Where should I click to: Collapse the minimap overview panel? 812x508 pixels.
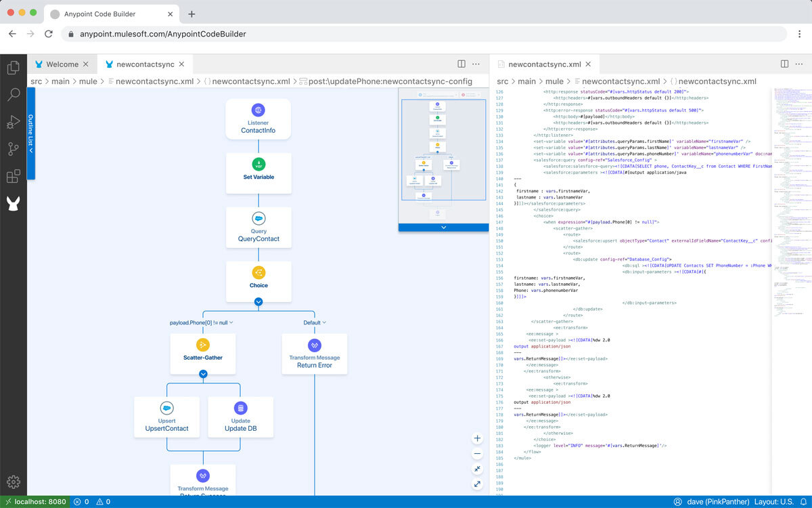[443, 228]
